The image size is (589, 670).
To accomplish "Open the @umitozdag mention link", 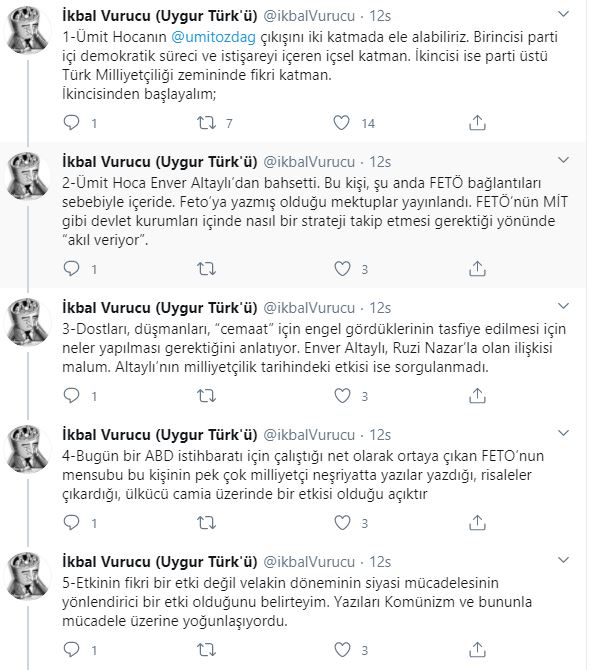I will click(x=213, y=37).
